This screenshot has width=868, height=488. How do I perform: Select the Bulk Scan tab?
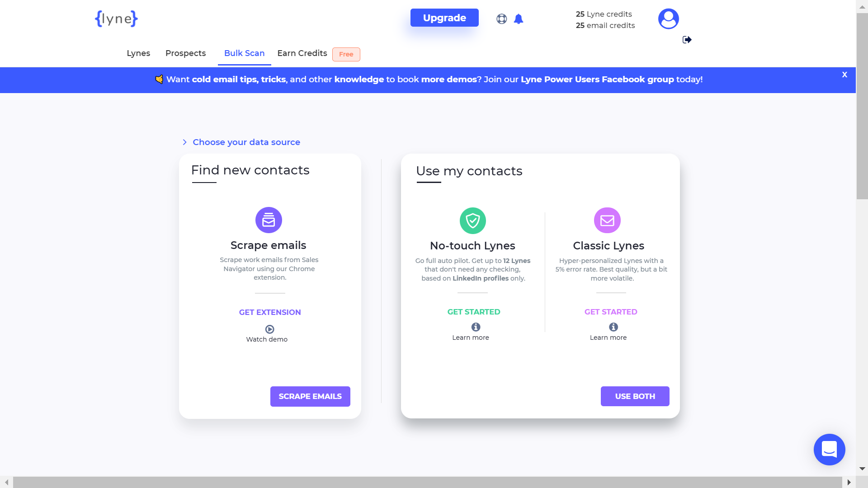point(245,53)
